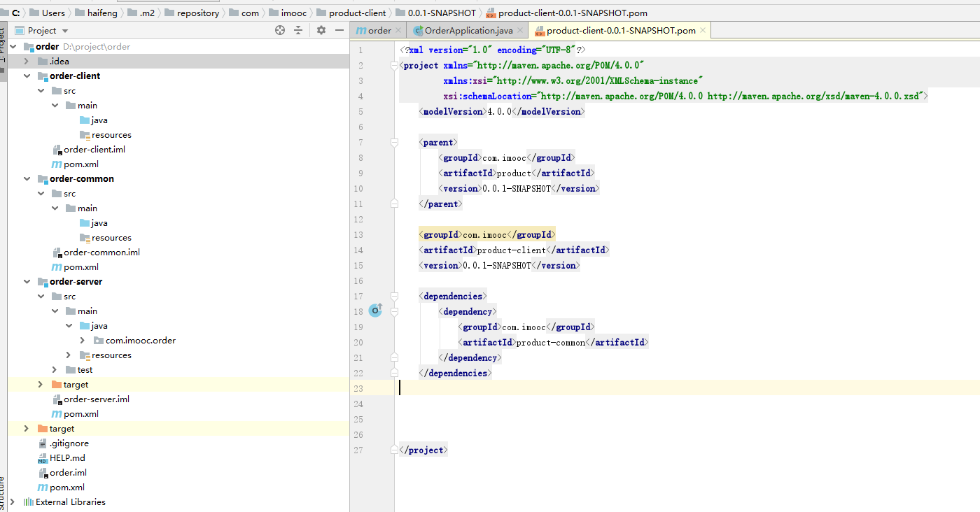Expand the resources folder under order-server
The height and width of the screenshot is (512, 980).
click(69, 355)
